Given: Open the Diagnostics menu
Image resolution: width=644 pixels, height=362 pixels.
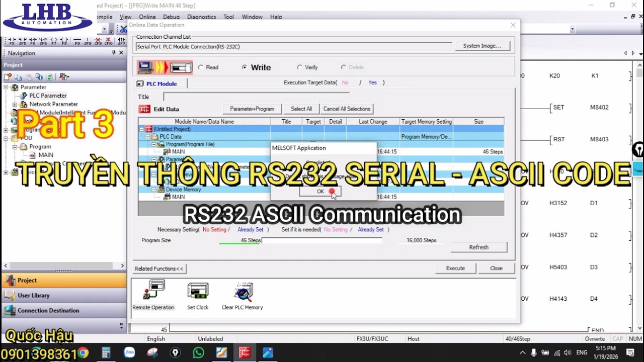Looking at the screenshot, I should tap(201, 17).
